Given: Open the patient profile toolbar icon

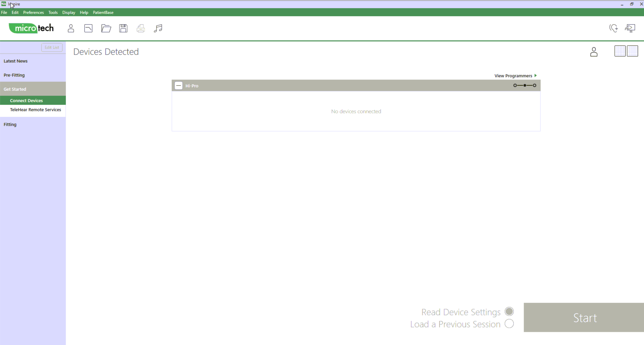Looking at the screenshot, I should coord(71,28).
